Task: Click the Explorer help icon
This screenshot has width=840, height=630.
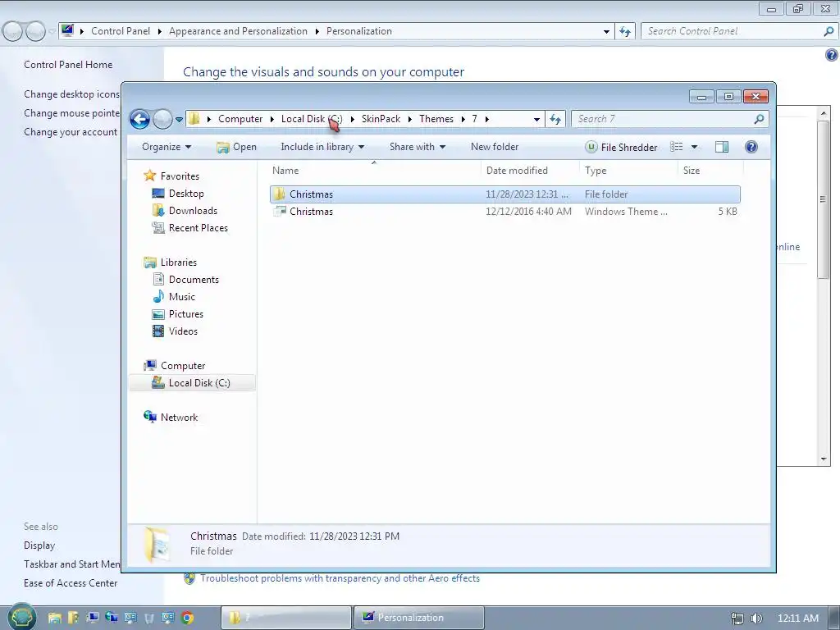Action: pos(751,147)
